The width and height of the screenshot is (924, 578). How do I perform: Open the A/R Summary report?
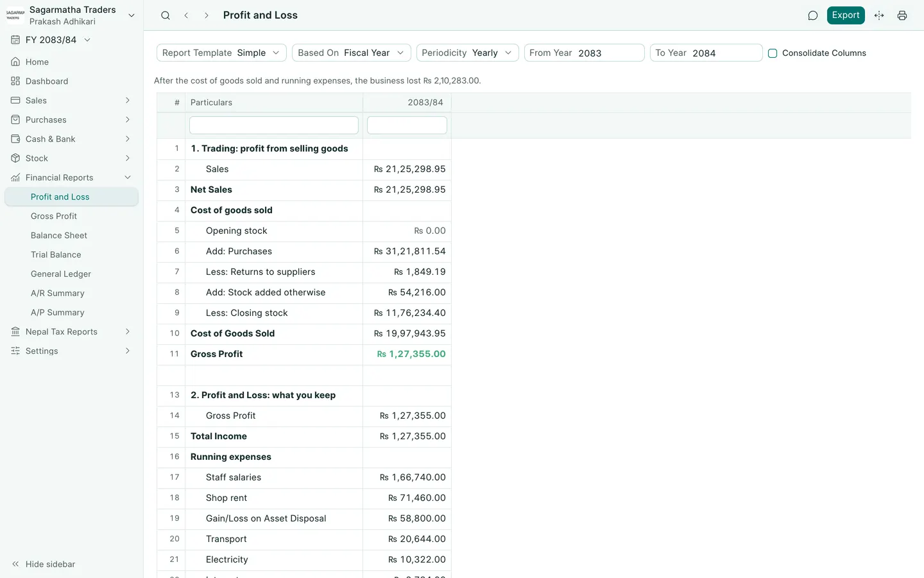pos(58,293)
